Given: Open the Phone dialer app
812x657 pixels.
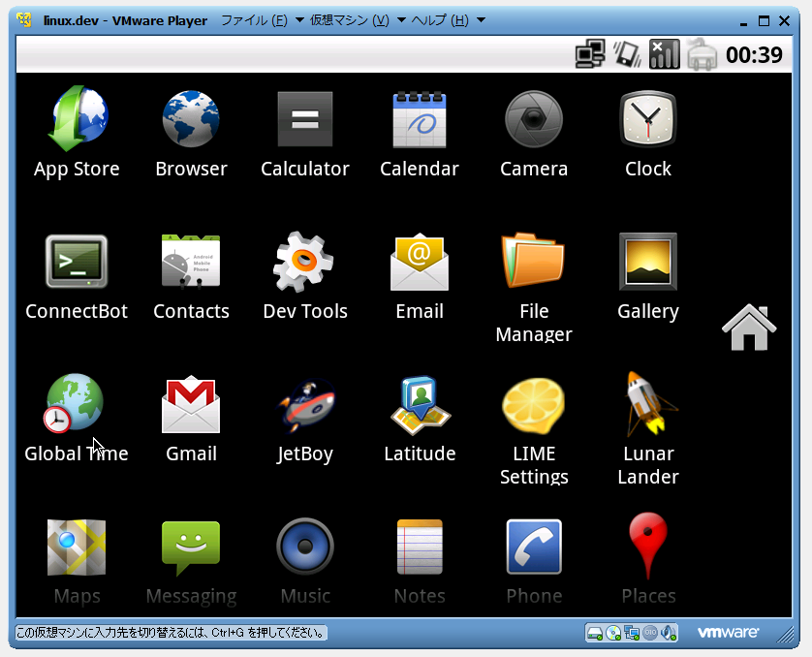Looking at the screenshot, I should click(534, 547).
